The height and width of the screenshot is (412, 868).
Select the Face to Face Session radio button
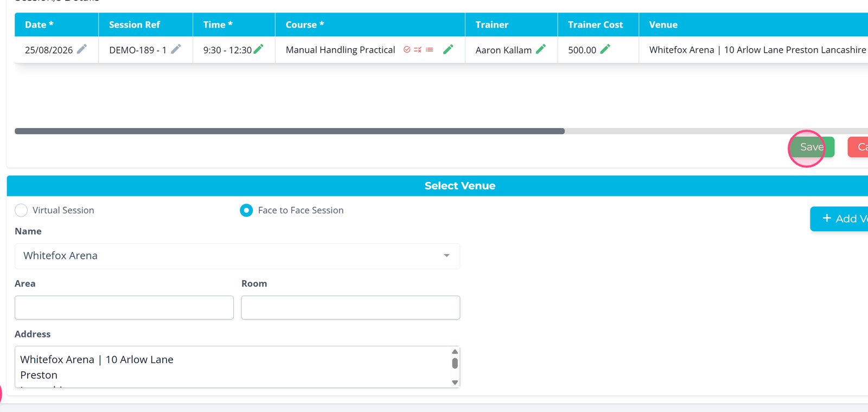(x=246, y=210)
